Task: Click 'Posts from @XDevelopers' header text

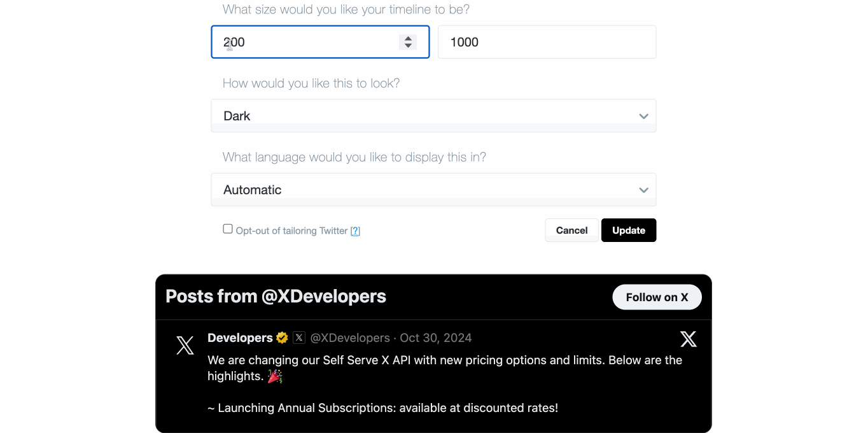Action: 276,296
